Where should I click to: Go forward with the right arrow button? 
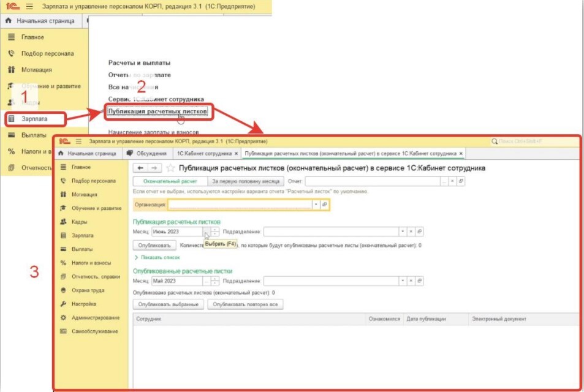154,168
